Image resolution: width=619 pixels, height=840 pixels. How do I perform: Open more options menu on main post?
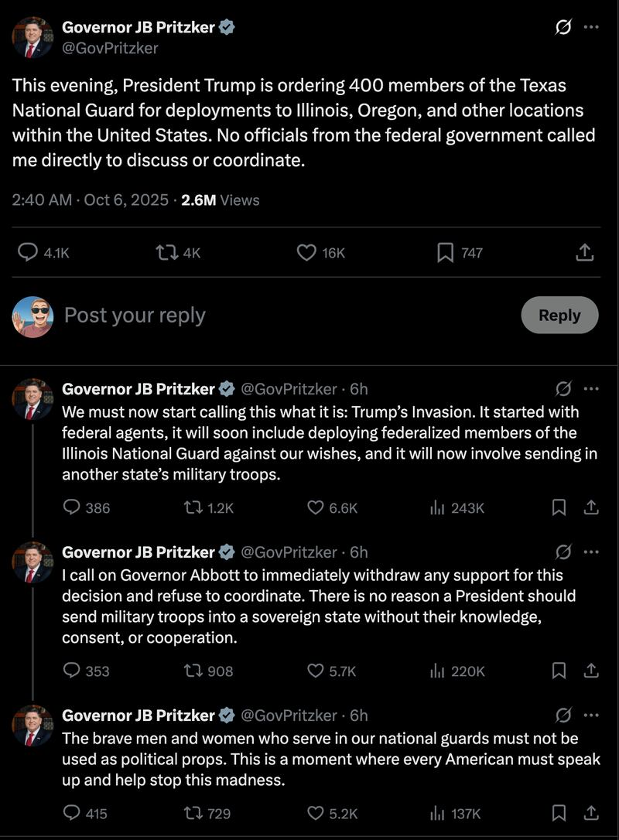(591, 27)
